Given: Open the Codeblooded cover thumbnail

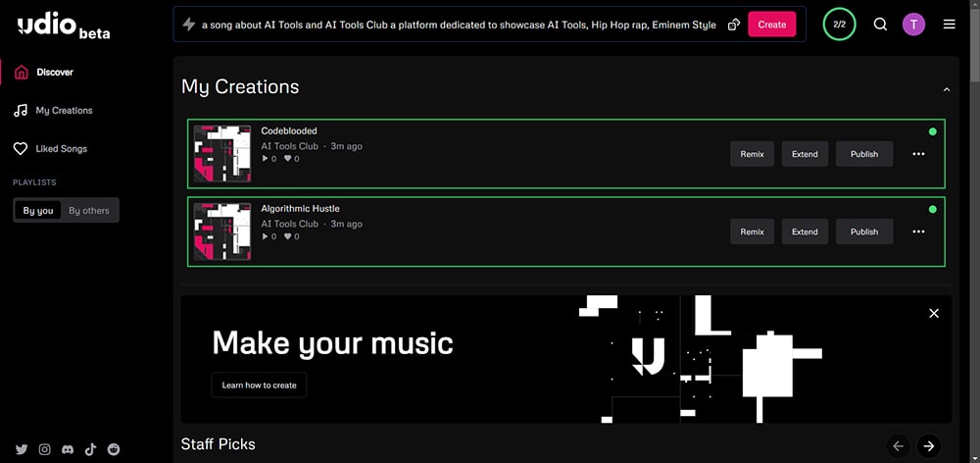Looking at the screenshot, I should point(222,154).
